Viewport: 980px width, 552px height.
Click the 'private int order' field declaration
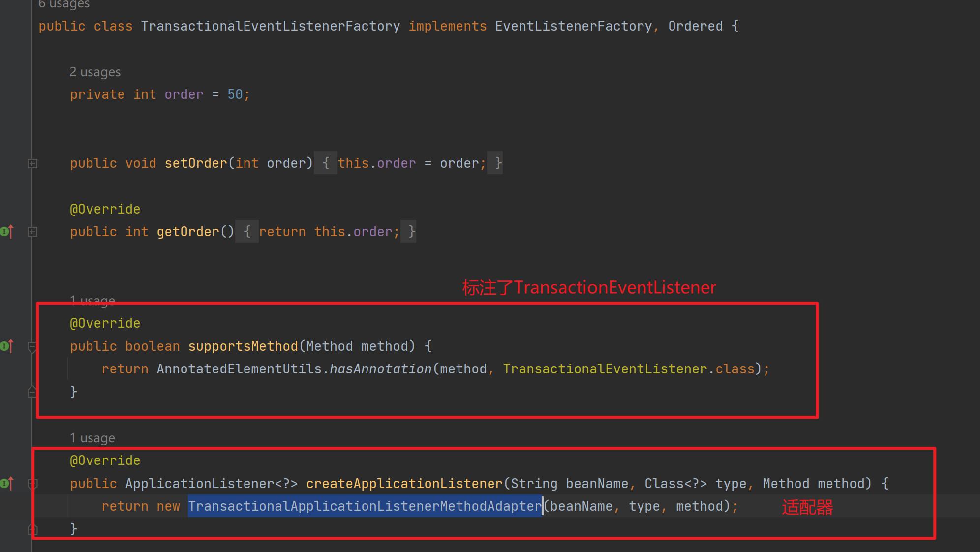point(137,94)
